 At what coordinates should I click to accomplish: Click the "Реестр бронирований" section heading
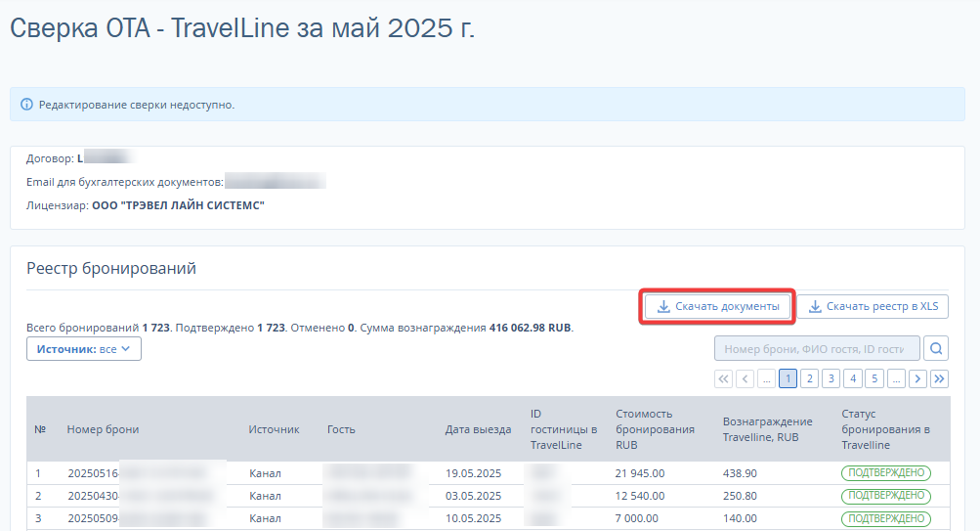click(111, 268)
